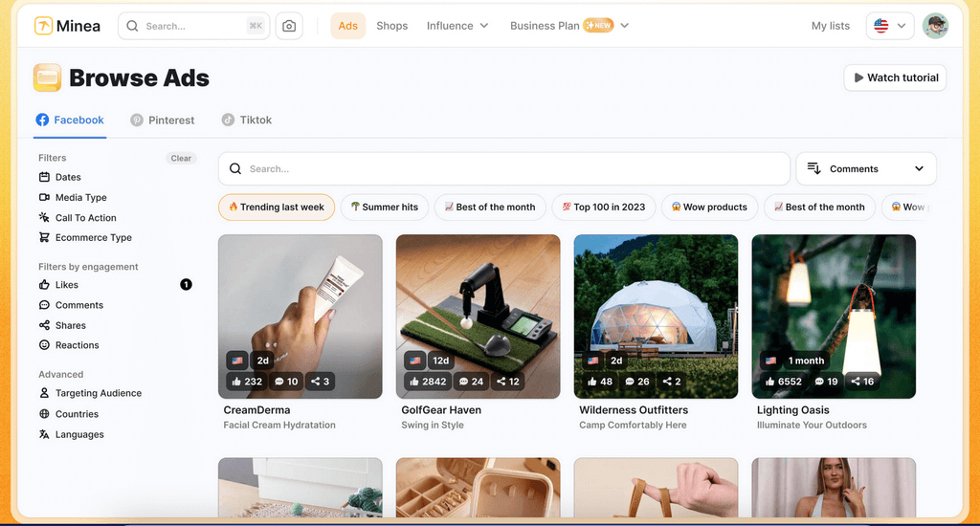Click the top bar global search field

tap(193, 26)
